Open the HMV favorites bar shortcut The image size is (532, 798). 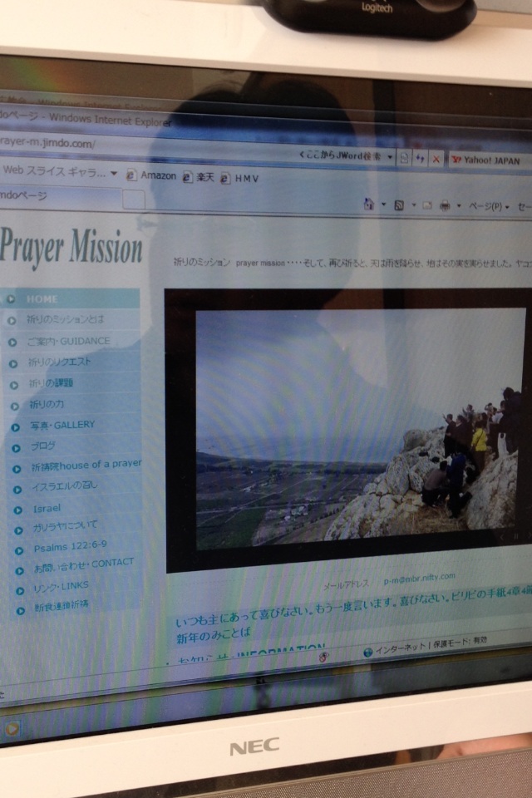241,178
